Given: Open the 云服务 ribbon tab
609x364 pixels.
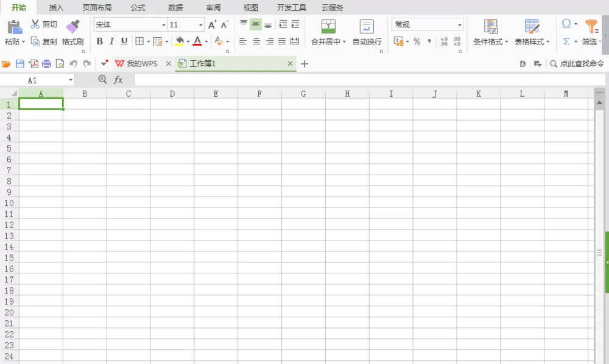Looking at the screenshot, I should [x=333, y=7].
